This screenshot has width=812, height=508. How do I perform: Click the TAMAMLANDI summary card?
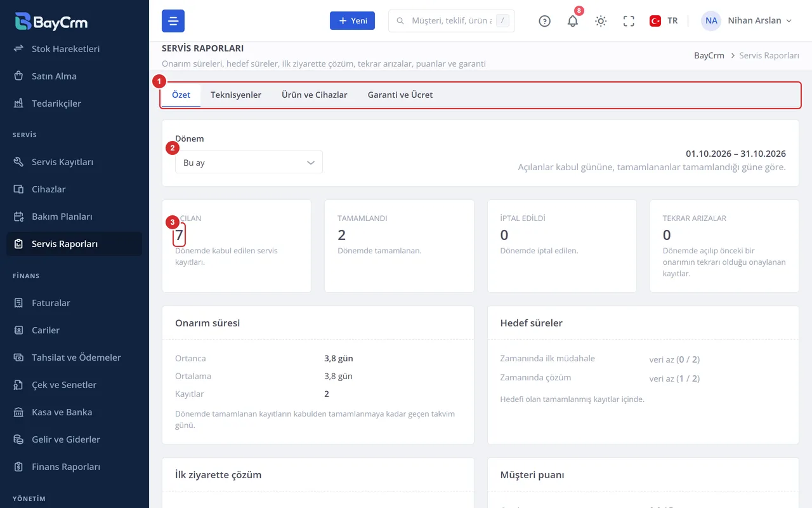point(399,246)
